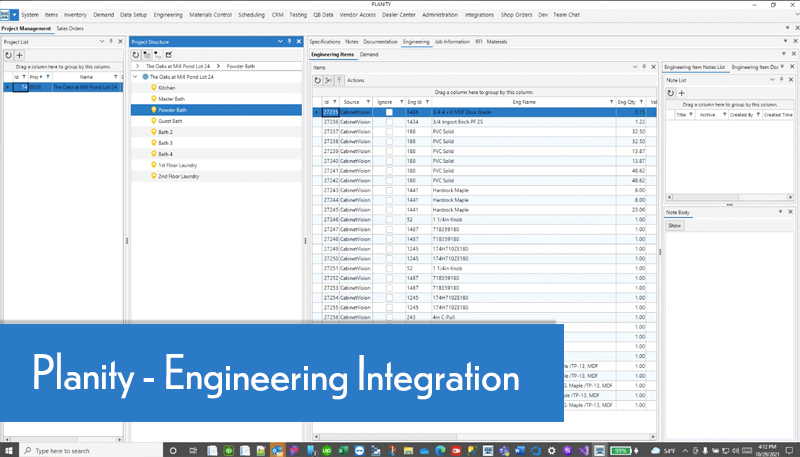
Task: Refresh the Project Structure panel
Action: (x=136, y=55)
